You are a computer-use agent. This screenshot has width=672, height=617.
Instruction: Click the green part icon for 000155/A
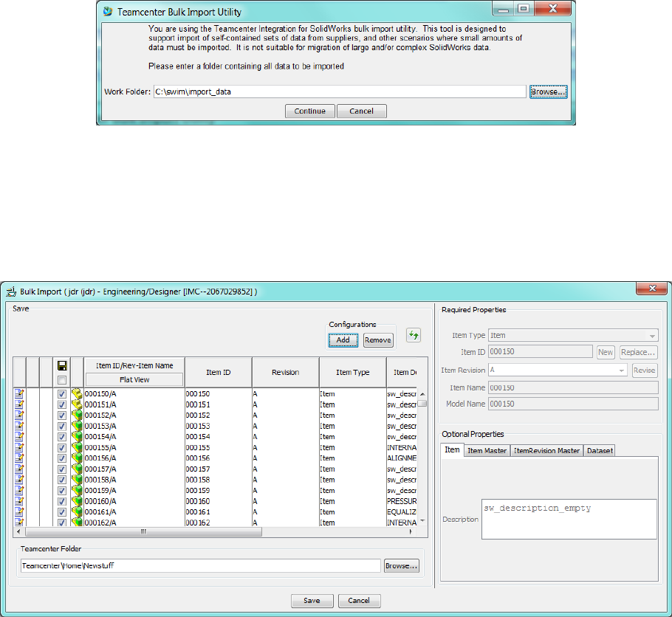[x=77, y=447]
